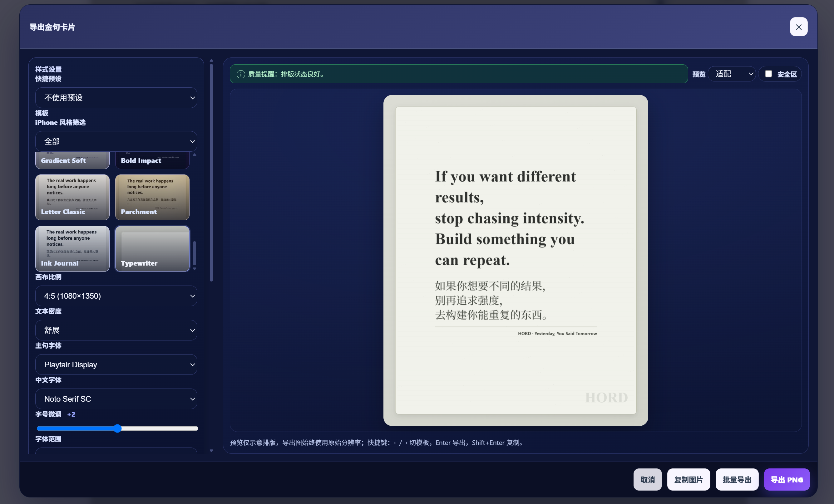
Task: Click the 批量导出 button
Action: point(737,479)
